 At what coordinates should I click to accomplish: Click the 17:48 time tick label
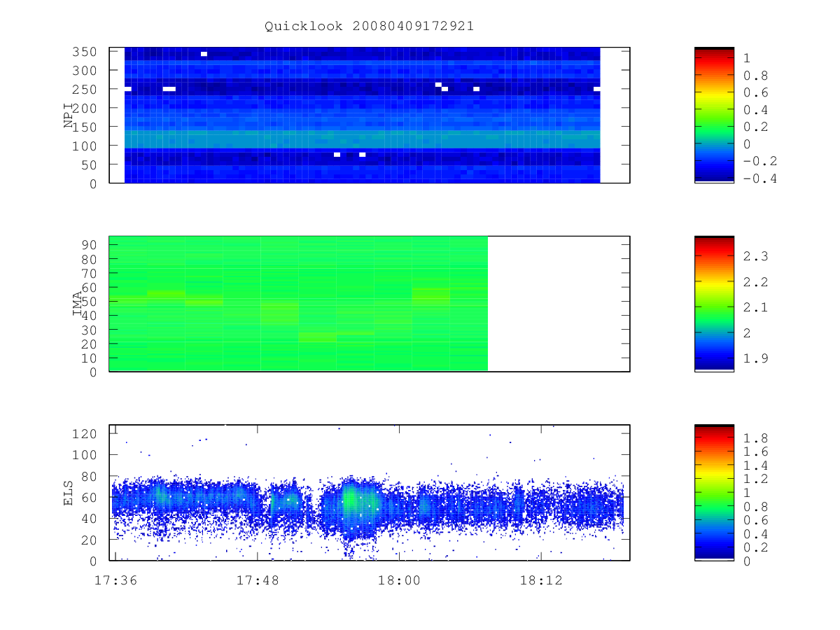tap(257, 580)
